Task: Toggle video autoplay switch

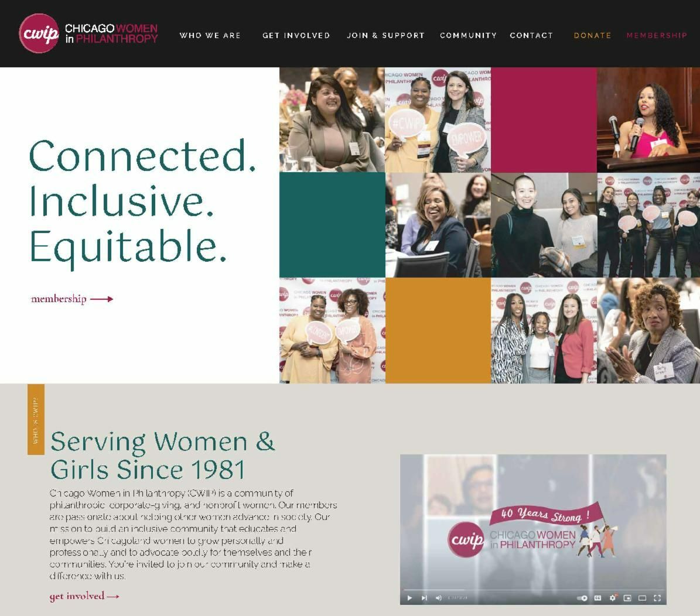Action: [x=582, y=598]
